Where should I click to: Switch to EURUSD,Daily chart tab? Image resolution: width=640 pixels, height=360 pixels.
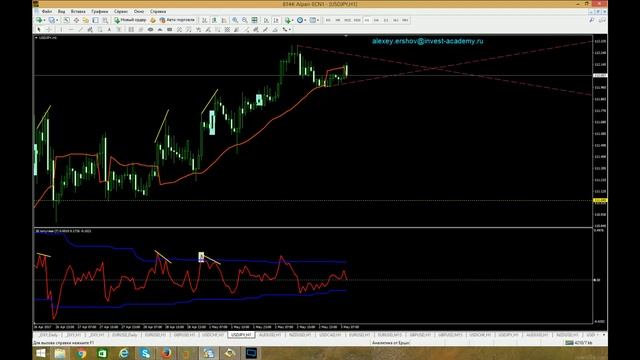[124, 335]
